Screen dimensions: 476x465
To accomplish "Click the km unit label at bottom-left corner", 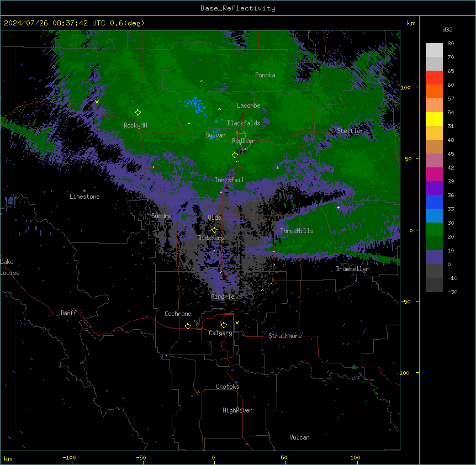I will (x=8, y=458).
